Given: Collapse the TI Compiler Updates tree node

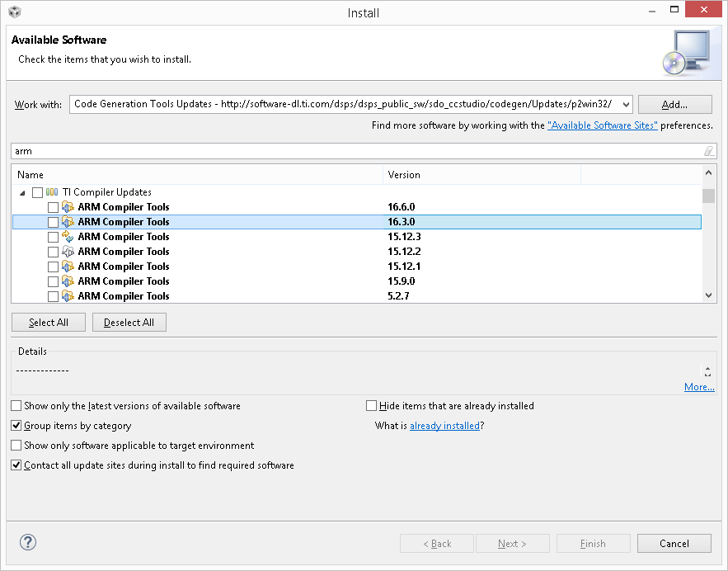Looking at the screenshot, I should (22, 193).
